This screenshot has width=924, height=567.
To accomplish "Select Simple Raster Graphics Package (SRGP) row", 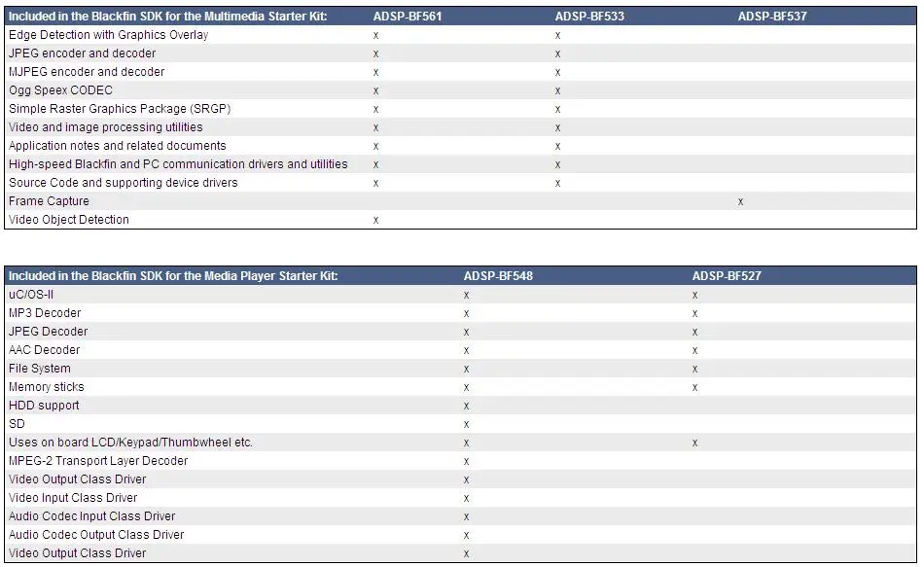I will point(460,109).
